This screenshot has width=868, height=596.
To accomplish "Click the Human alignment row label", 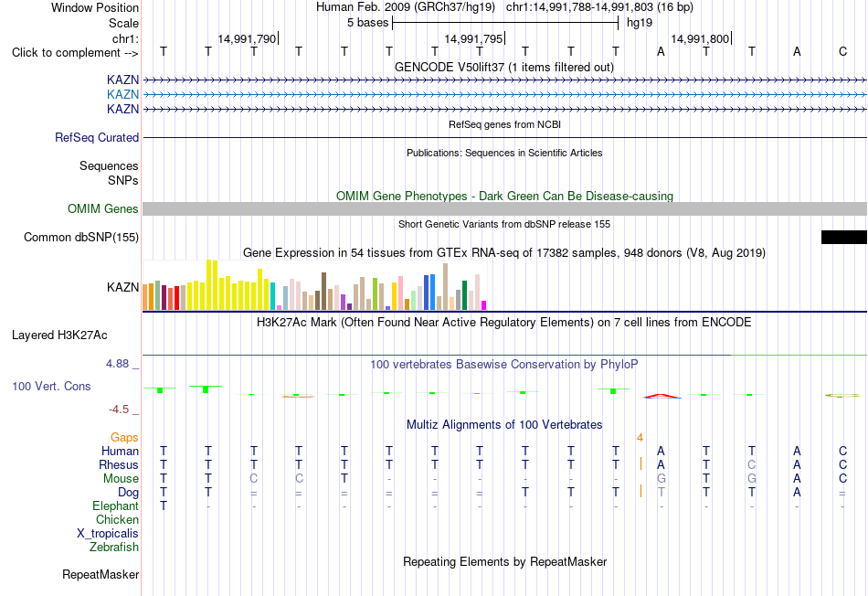I will coord(120,452).
